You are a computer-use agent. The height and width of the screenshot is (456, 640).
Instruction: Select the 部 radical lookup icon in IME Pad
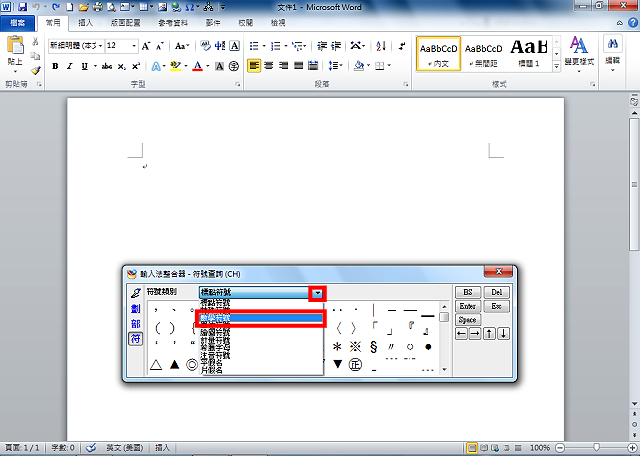coord(136,324)
